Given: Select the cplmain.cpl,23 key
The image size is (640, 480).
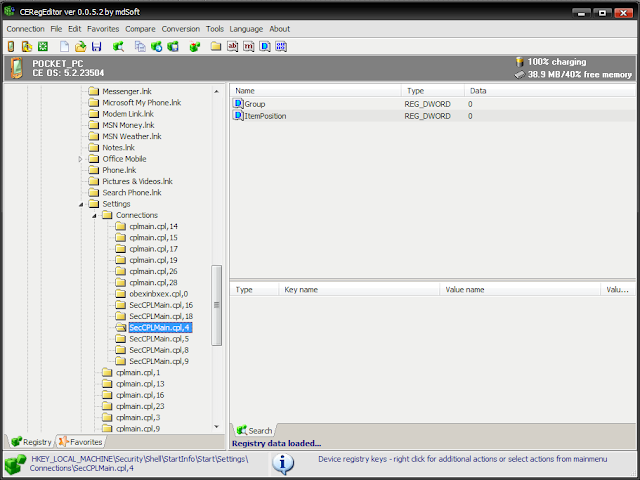Looking at the screenshot, I should (x=140, y=407).
